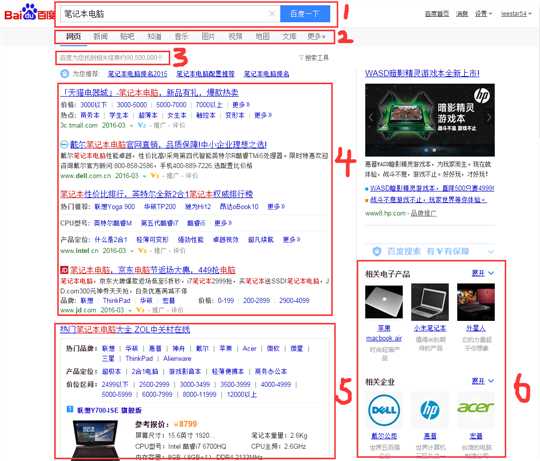Click the red JD icon beside 京东 result

click(64, 270)
